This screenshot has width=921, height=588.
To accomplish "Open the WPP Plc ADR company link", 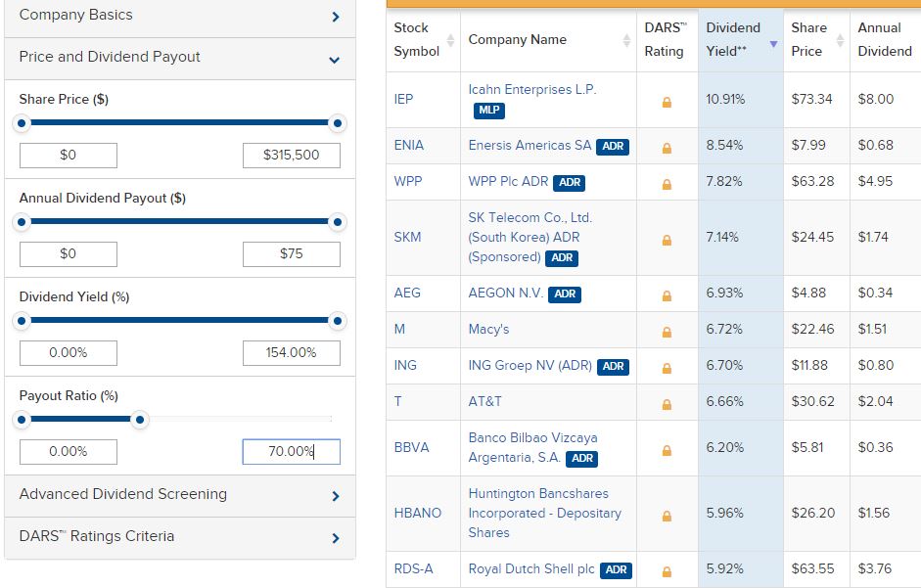I will point(508,182).
